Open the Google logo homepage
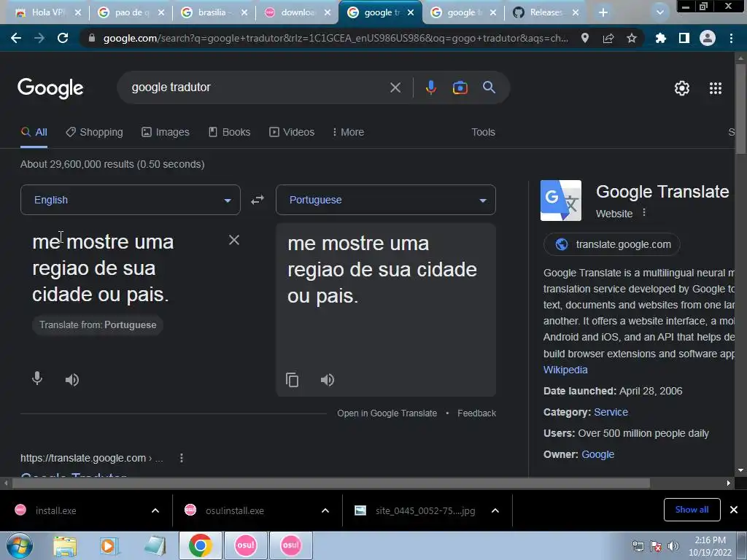747x560 pixels. (x=50, y=87)
